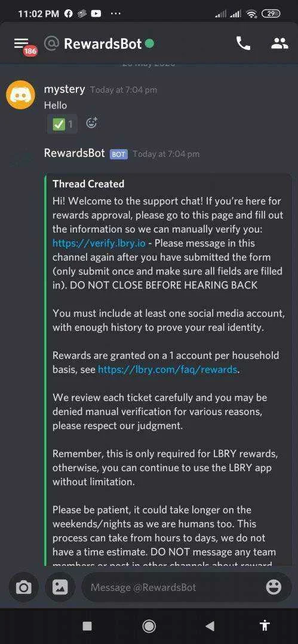
Task: Open the image gallery picker icon
Action: 60,588
